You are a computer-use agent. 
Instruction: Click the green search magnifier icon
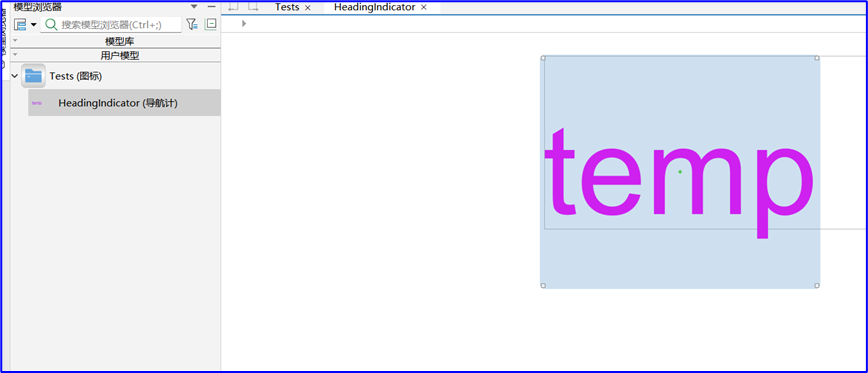click(51, 24)
